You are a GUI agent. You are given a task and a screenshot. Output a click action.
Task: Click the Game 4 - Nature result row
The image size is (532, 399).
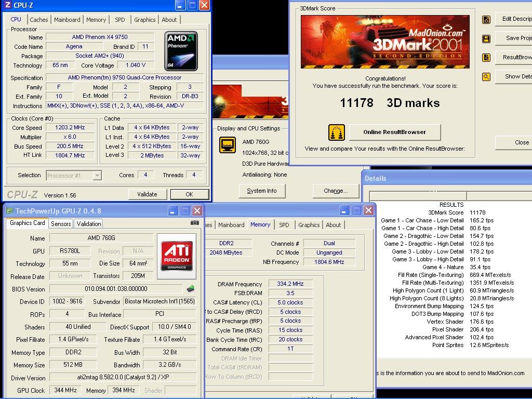[x=456, y=267]
